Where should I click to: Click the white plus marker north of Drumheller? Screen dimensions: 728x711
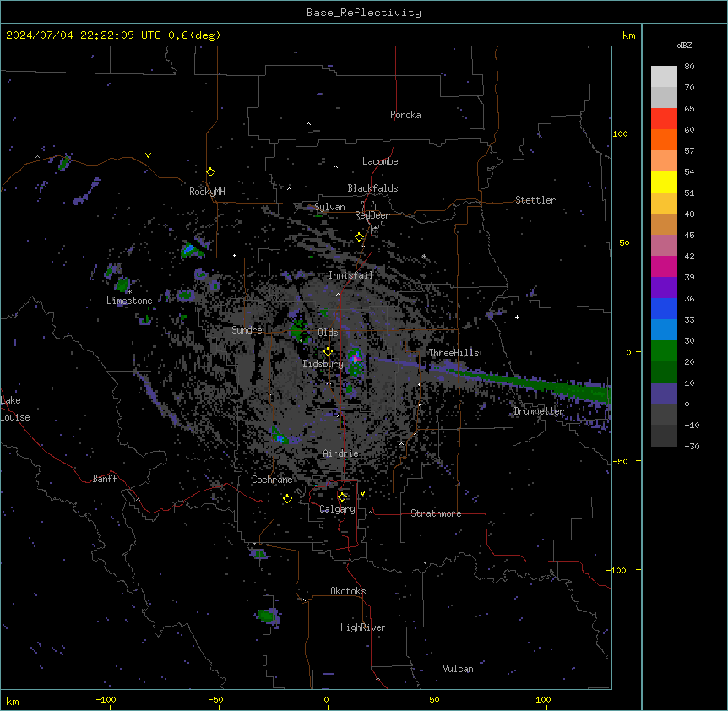(517, 317)
